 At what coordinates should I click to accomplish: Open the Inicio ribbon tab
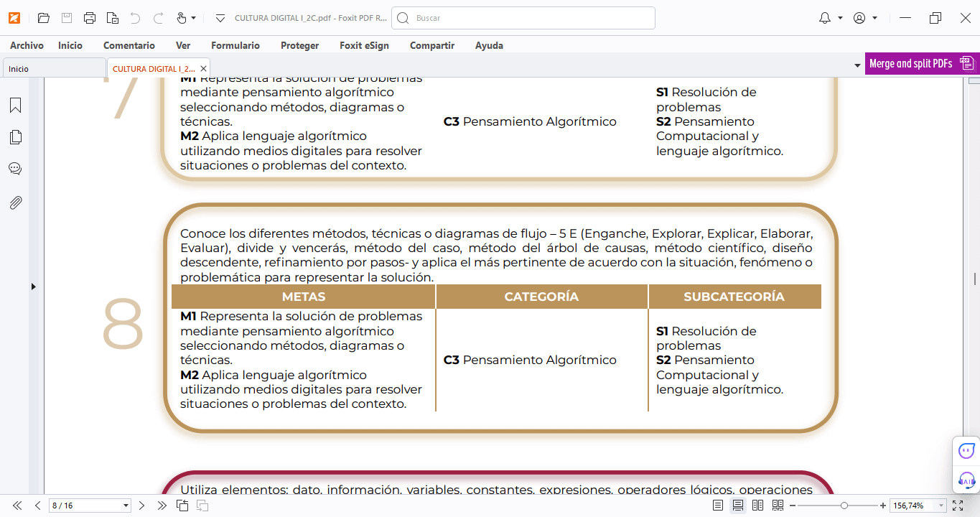70,45
